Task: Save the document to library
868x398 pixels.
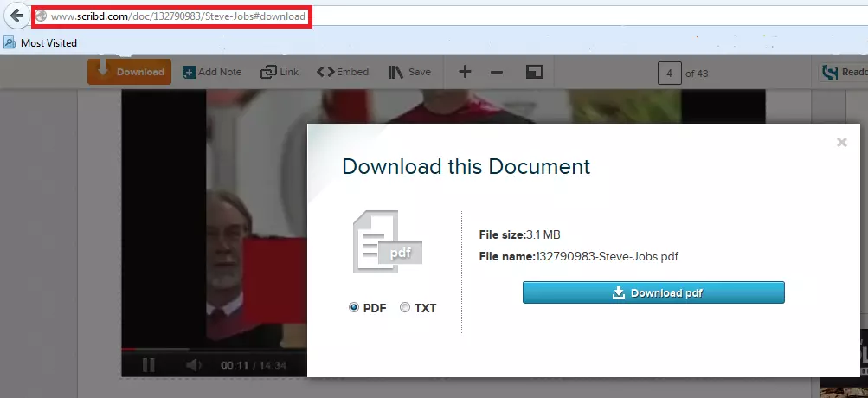Action: pyautogui.click(x=409, y=72)
